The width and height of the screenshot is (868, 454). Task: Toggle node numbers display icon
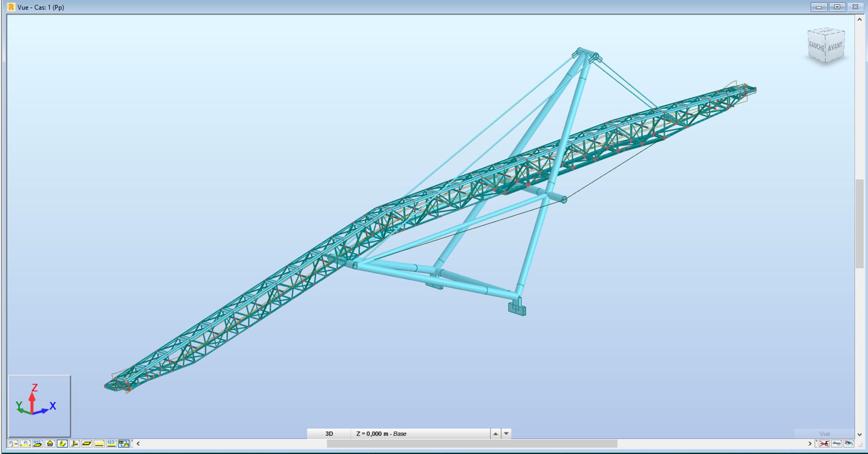pyautogui.click(x=13, y=444)
